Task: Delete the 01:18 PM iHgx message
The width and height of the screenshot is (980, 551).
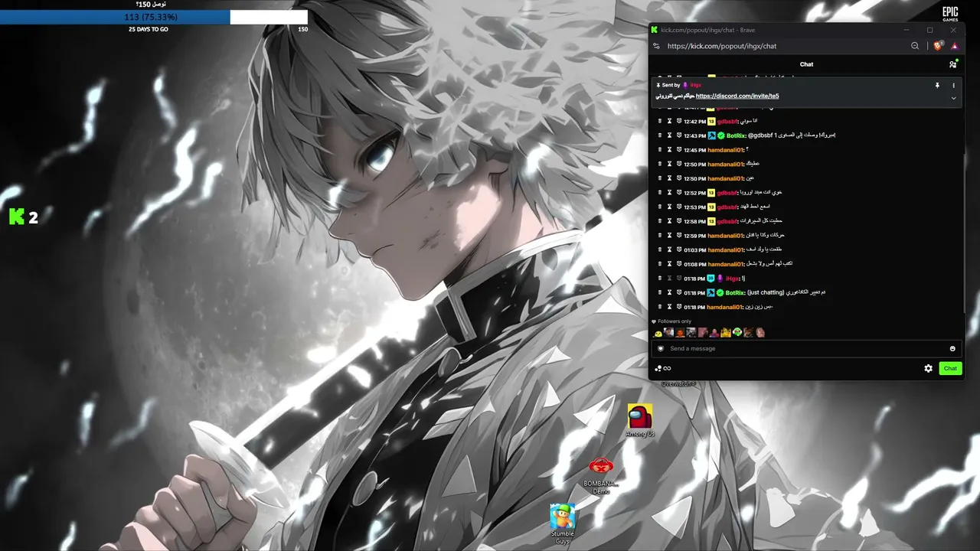Action: (x=660, y=279)
